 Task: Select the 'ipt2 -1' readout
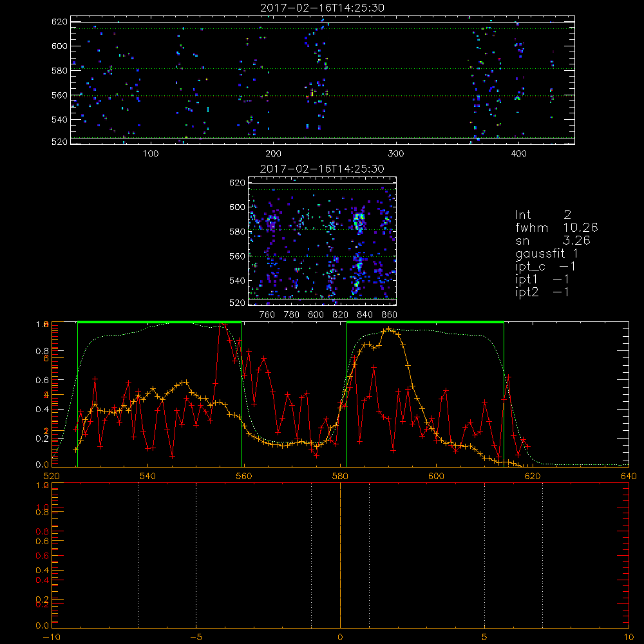pos(542,292)
